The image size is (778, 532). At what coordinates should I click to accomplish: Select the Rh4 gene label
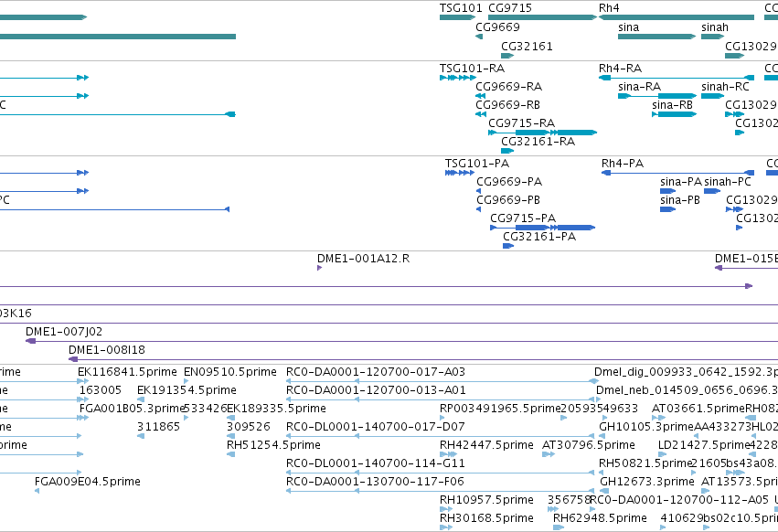(609, 8)
